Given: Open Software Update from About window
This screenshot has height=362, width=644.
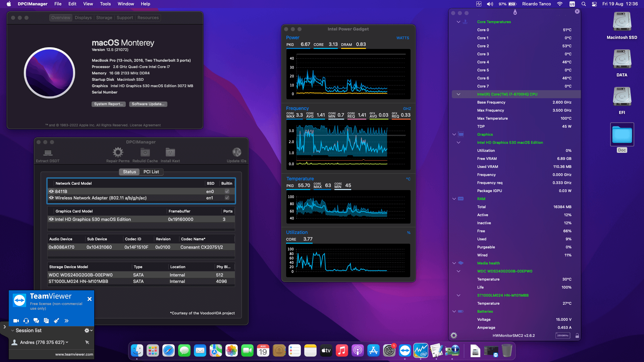Looking at the screenshot, I should 148,104.
